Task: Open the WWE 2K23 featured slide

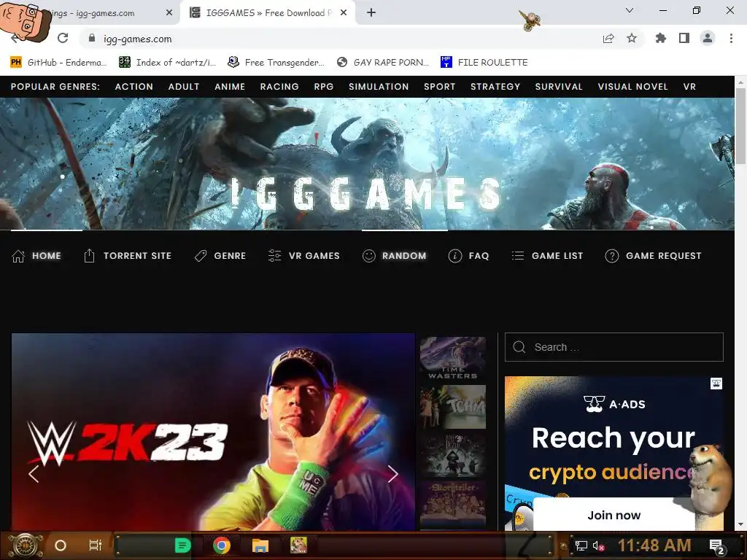Action: click(x=213, y=432)
